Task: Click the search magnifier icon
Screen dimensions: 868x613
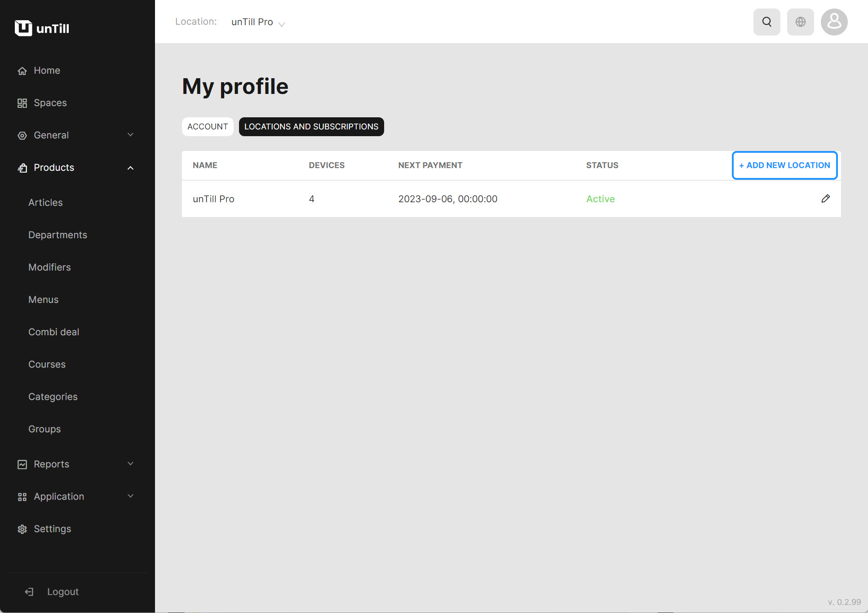Action: point(766,22)
